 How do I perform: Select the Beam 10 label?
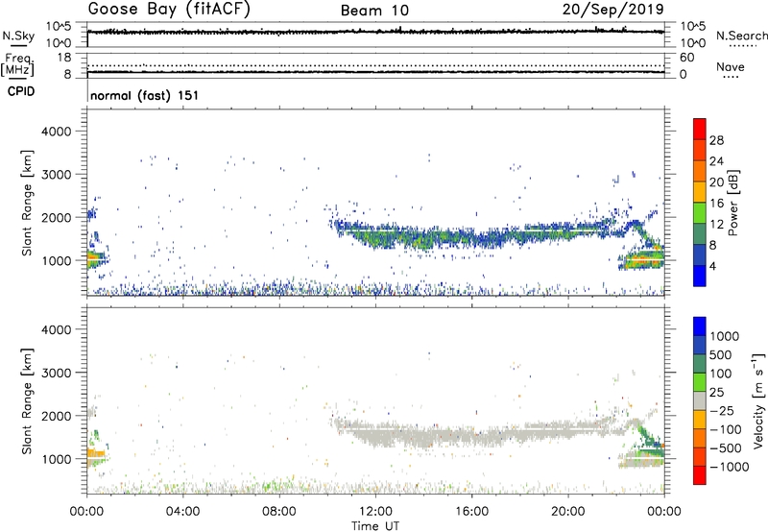click(374, 11)
